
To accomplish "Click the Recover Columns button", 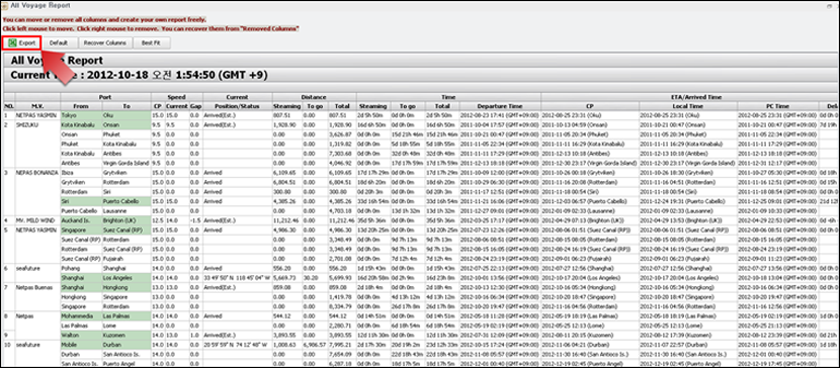I will [x=105, y=43].
